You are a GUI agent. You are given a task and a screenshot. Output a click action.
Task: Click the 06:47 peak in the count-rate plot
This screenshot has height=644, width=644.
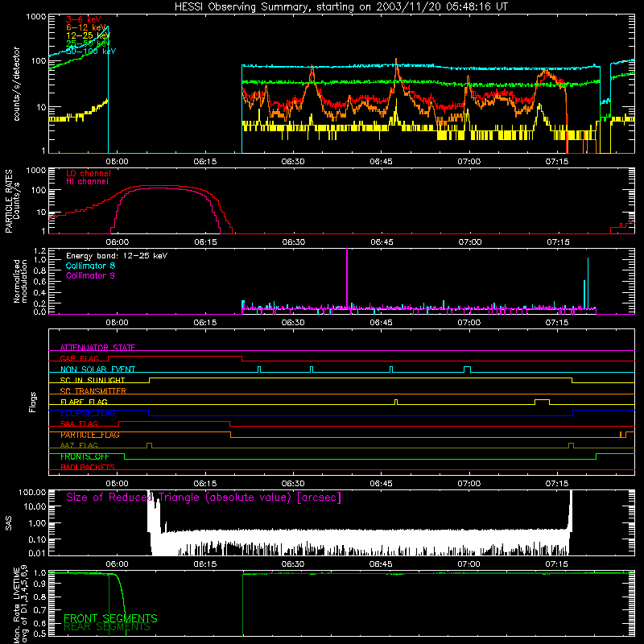tap(396, 63)
